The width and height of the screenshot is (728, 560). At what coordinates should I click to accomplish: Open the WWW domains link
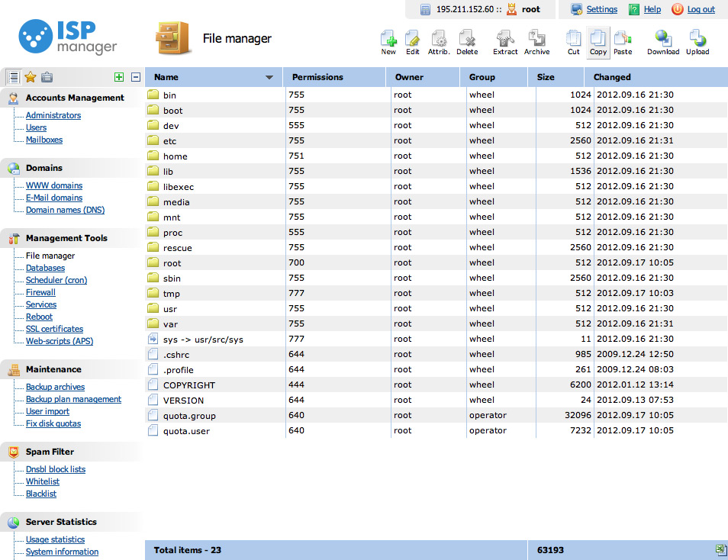[54, 185]
